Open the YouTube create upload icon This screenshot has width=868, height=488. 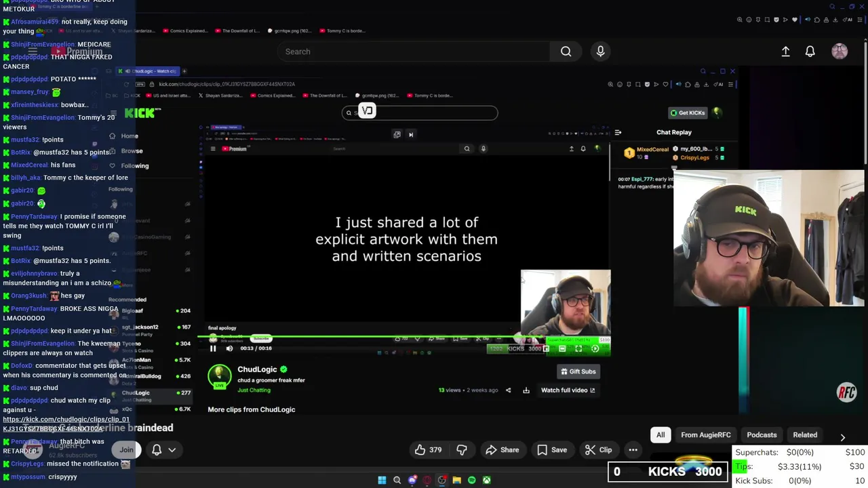(x=785, y=52)
